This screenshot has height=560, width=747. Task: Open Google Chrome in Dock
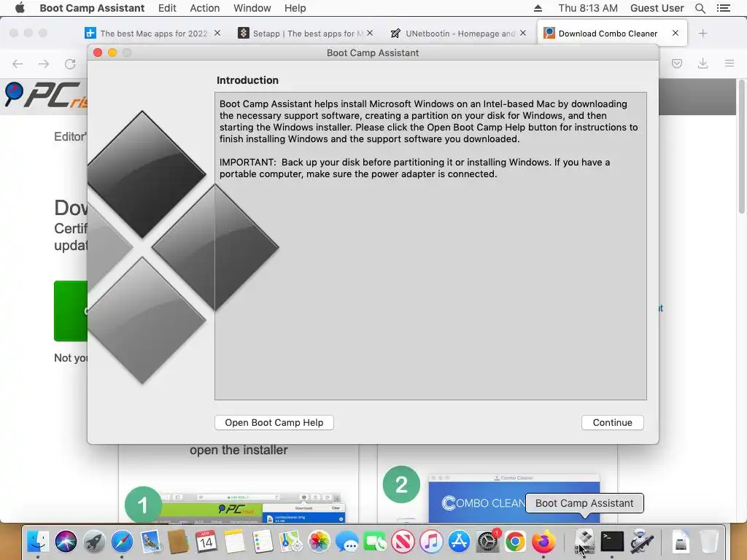(x=515, y=542)
